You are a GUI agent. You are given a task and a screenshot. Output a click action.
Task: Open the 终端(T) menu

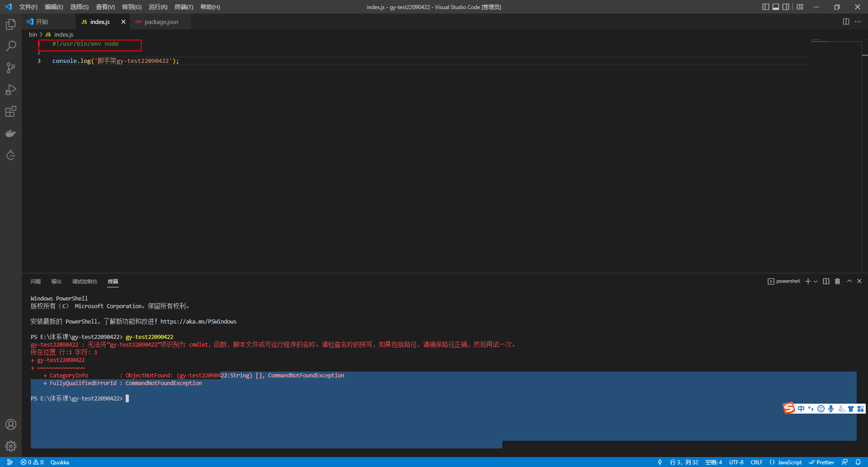(184, 7)
